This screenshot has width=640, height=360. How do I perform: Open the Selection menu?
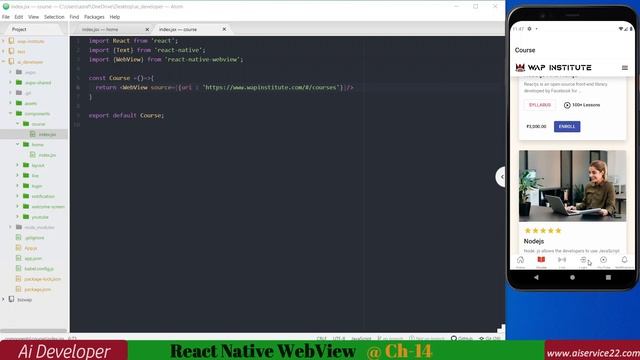54,17
